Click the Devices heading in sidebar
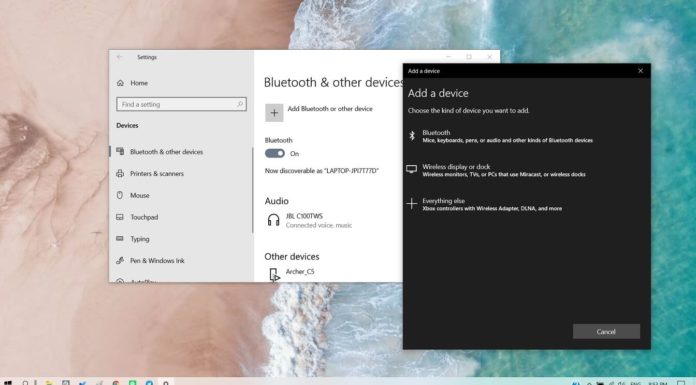696x385 pixels. coord(127,126)
